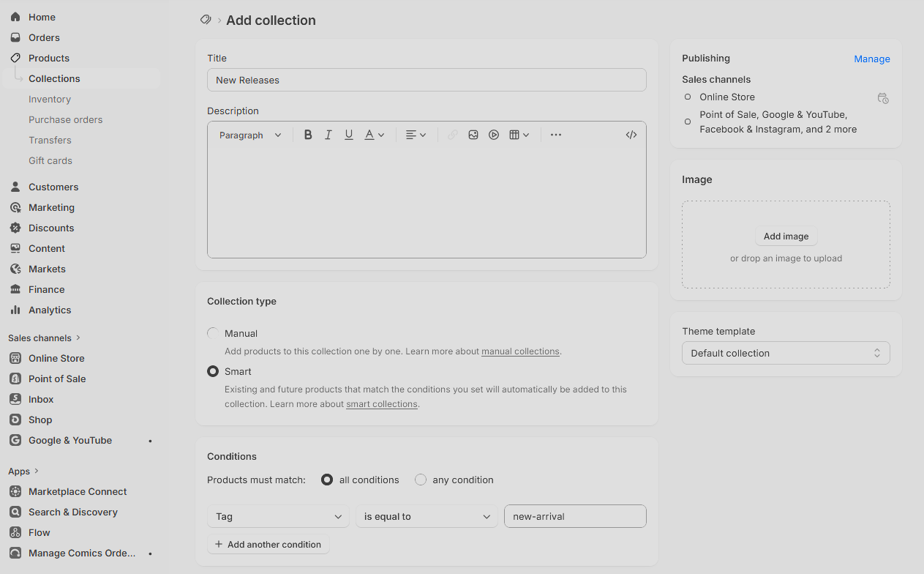Open Default collection theme template dropdown

[x=786, y=353]
